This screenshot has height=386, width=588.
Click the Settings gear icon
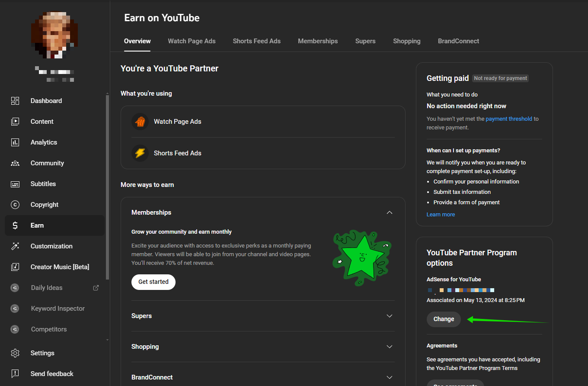(x=15, y=353)
